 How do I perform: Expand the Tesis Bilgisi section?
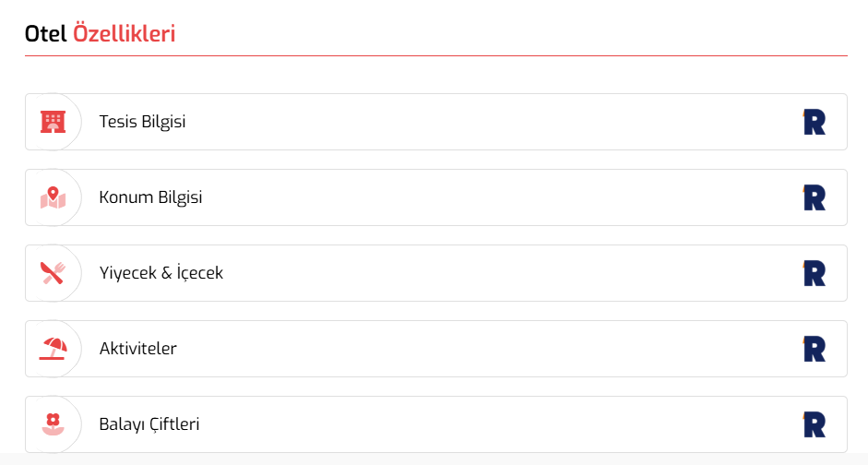tap(436, 122)
